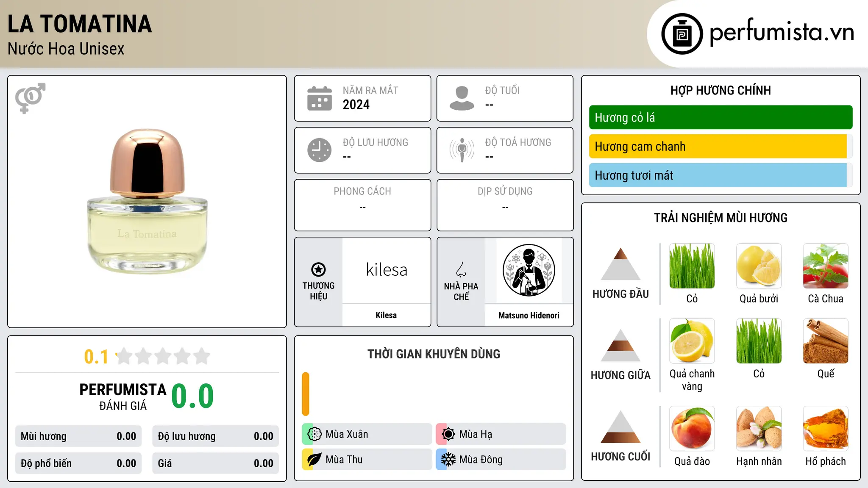Click the flower icon for Mùa Xuân

point(314,434)
